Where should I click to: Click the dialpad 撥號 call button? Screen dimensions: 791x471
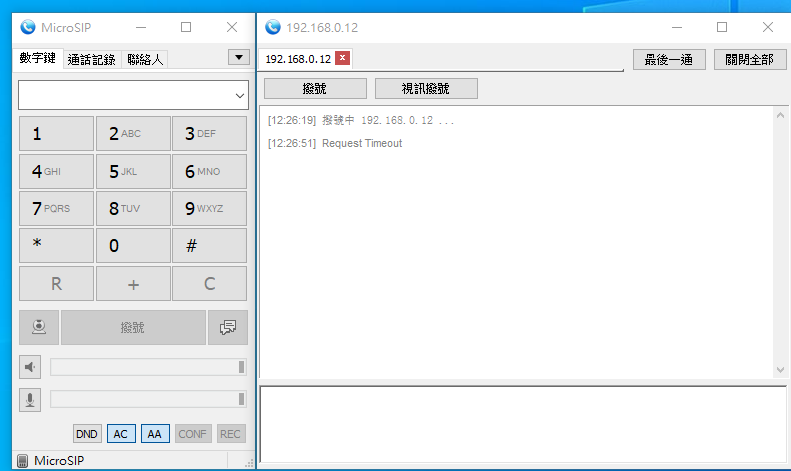133,327
